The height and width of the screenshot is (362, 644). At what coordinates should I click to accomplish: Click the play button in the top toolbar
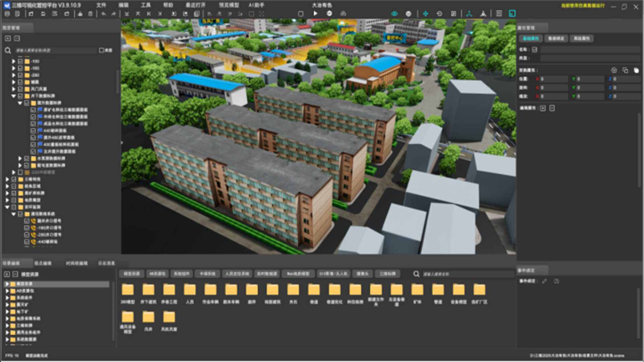pyautogui.click(x=315, y=13)
